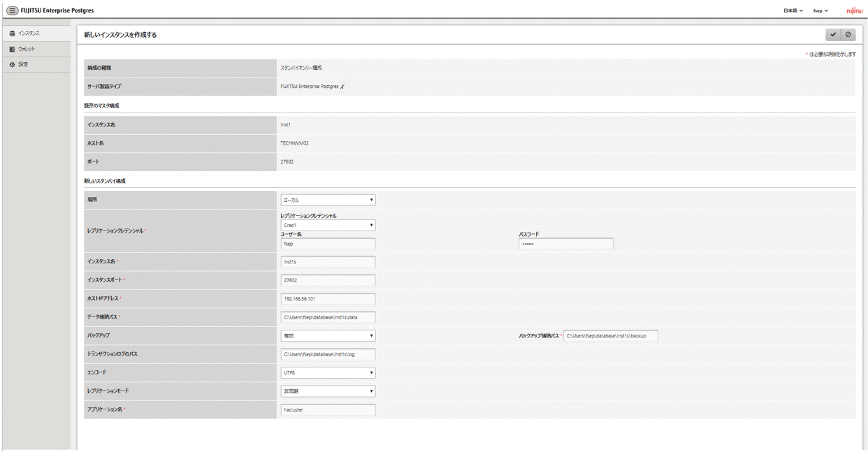Click the インスタンスポート field containing 27602

tap(328, 280)
